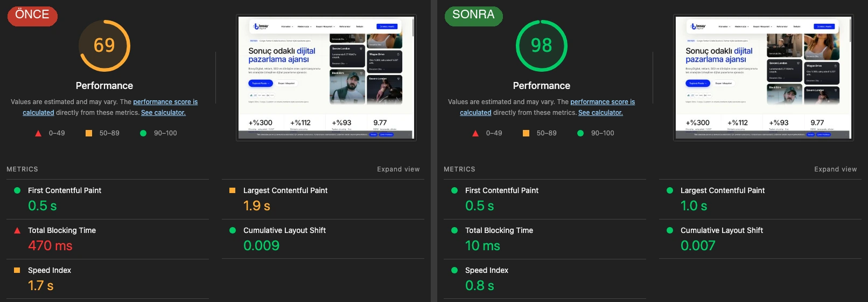Viewport: 868px width, 302px height.
Task: Click the '0.009' Cumulative Layout Shift value
Action: pos(261,246)
